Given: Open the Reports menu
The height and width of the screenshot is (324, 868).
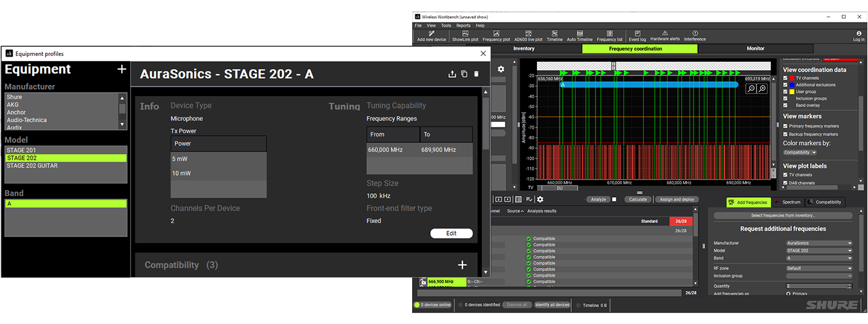Looking at the screenshot, I should (x=463, y=25).
